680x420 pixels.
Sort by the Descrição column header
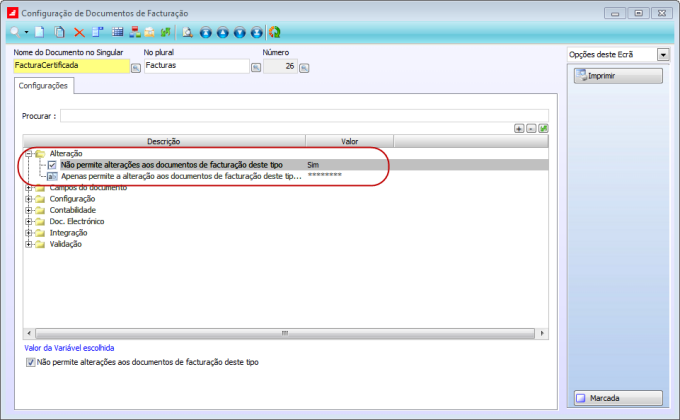coord(164,141)
